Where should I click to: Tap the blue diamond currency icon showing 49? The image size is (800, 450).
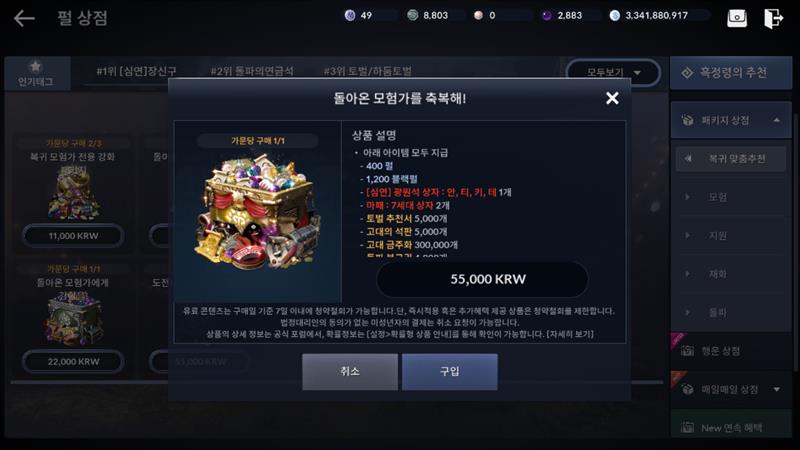pos(350,15)
